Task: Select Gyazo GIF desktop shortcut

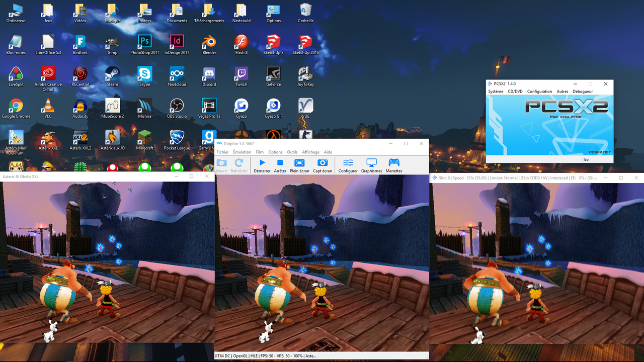Action: [x=274, y=108]
